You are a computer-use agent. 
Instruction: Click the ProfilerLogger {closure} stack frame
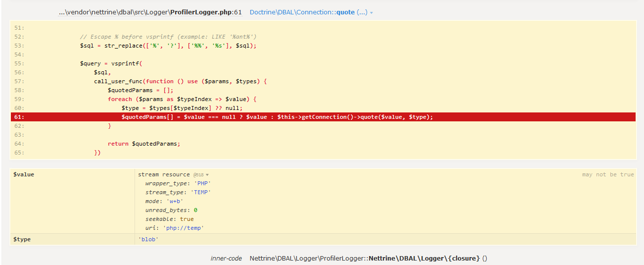[x=368, y=259]
